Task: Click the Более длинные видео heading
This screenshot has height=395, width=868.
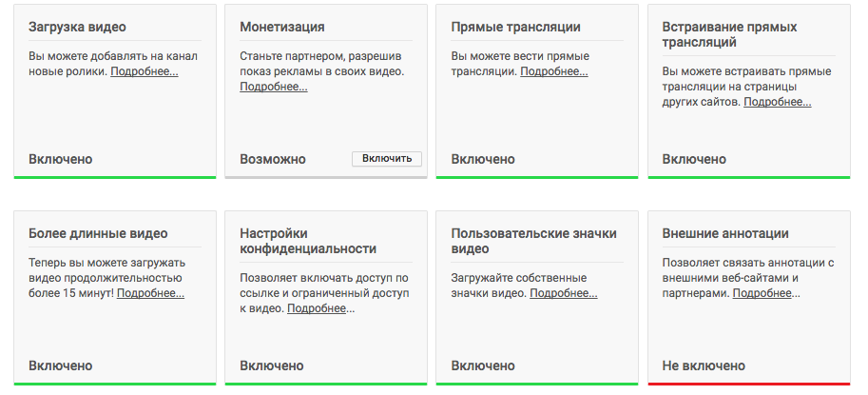Action: [x=98, y=233]
